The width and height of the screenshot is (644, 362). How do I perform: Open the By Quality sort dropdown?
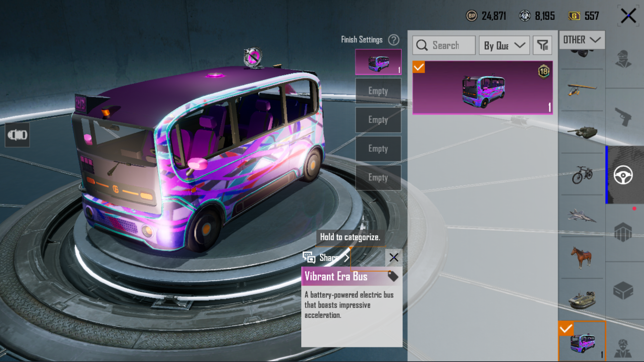tap(504, 45)
